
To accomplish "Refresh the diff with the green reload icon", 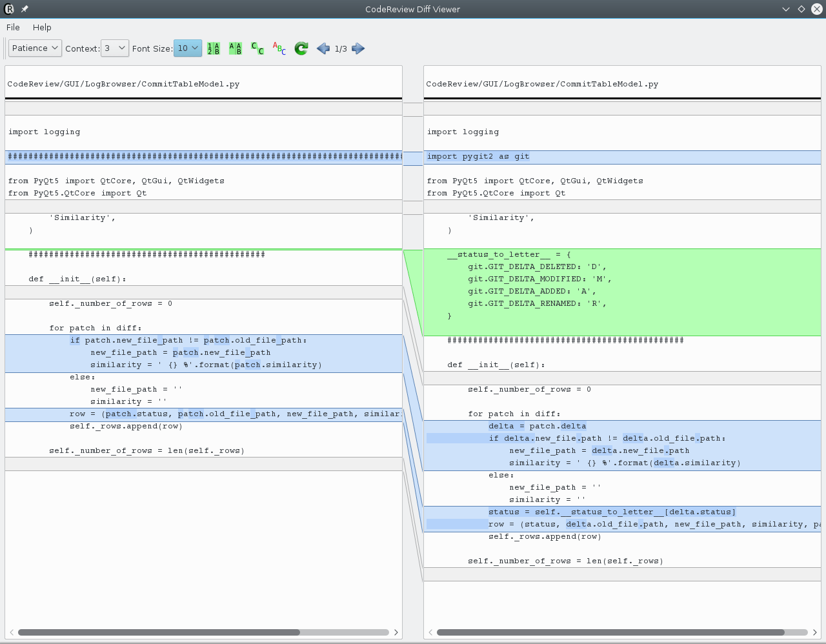I will [x=301, y=48].
